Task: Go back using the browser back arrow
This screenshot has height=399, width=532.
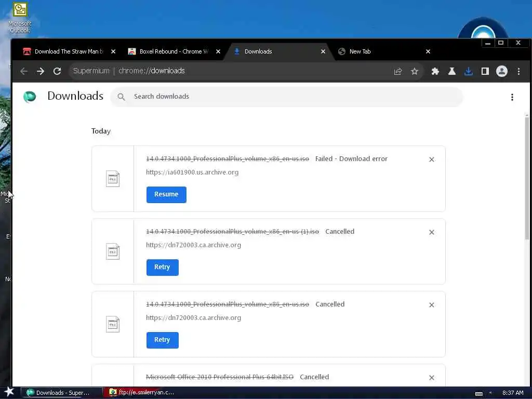Action: click(24, 71)
